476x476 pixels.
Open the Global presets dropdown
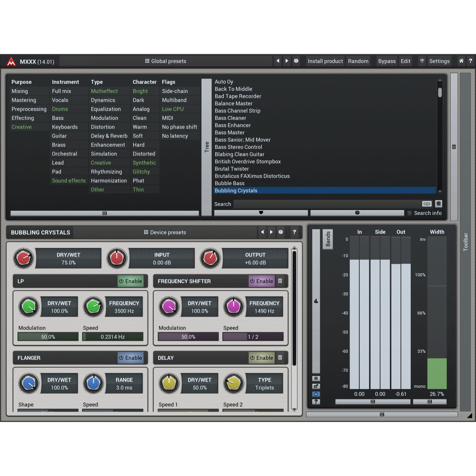(166, 61)
